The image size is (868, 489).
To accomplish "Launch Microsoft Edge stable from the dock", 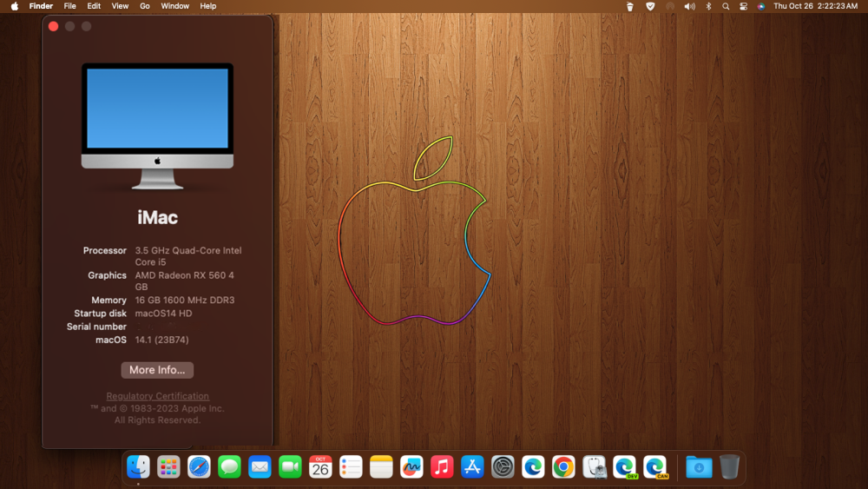I will click(533, 466).
